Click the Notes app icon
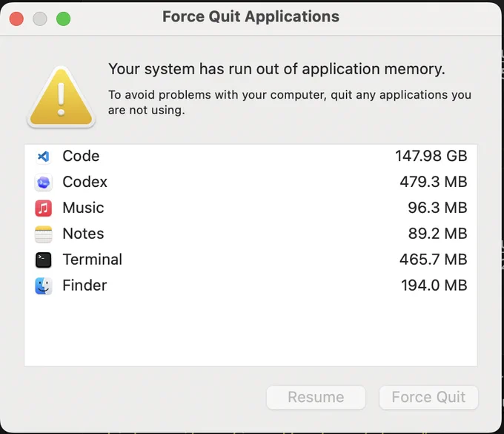The image size is (504, 434). point(44,234)
